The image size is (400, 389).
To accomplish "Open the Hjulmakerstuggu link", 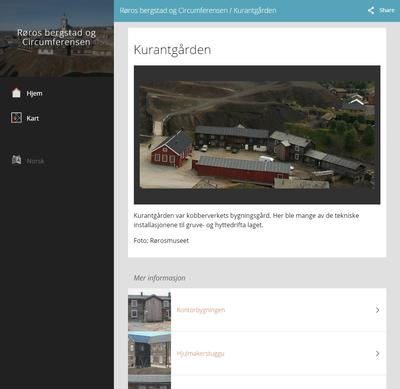I will [x=200, y=353].
